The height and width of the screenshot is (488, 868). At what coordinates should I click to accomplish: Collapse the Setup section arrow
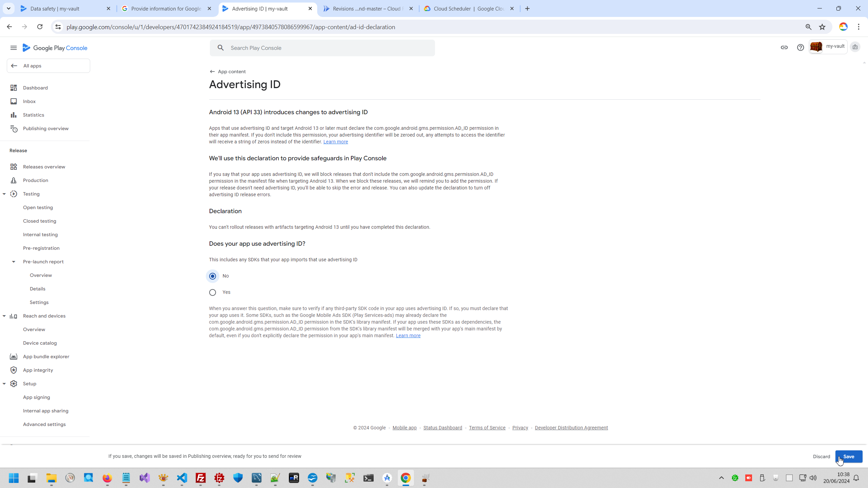(4, 384)
